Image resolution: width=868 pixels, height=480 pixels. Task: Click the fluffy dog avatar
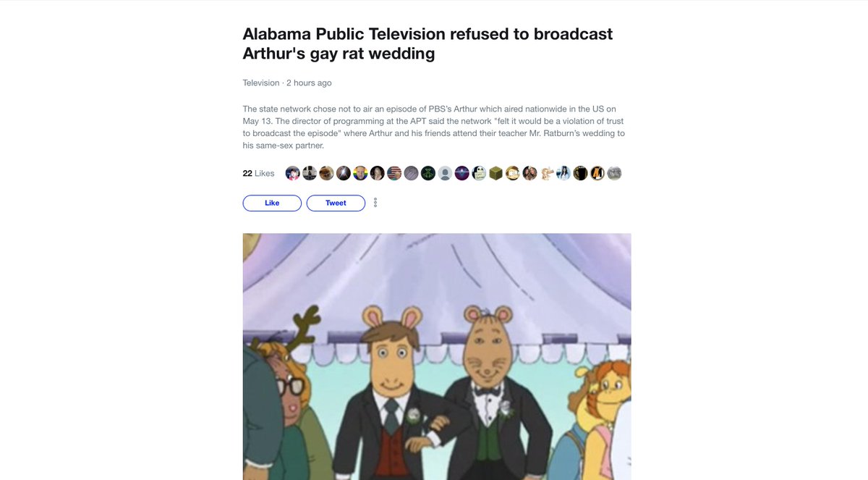click(326, 173)
